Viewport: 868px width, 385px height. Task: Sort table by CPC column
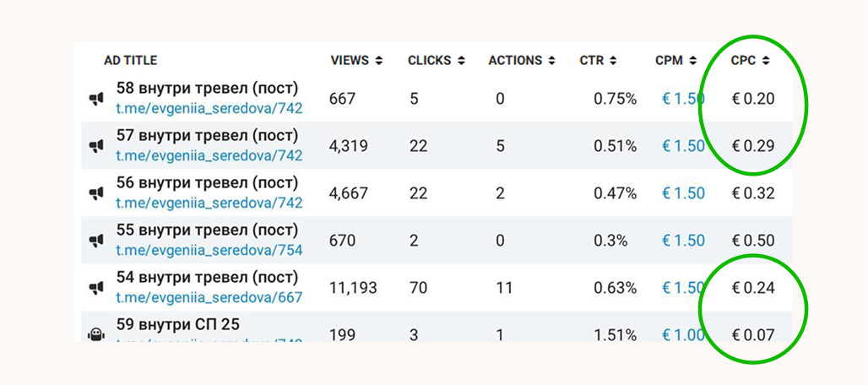point(750,61)
